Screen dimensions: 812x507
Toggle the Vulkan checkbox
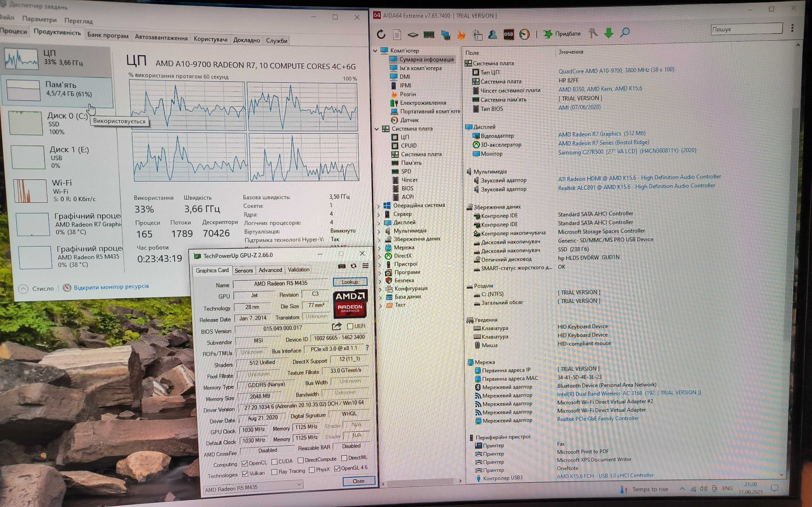pos(245,474)
